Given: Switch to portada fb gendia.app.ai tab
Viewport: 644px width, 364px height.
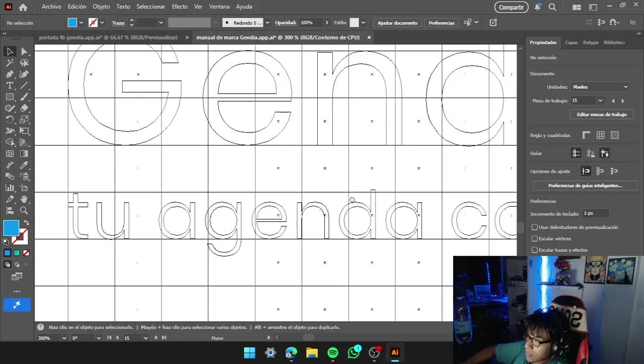Looking at the screenshot, I should click(108, 37).
